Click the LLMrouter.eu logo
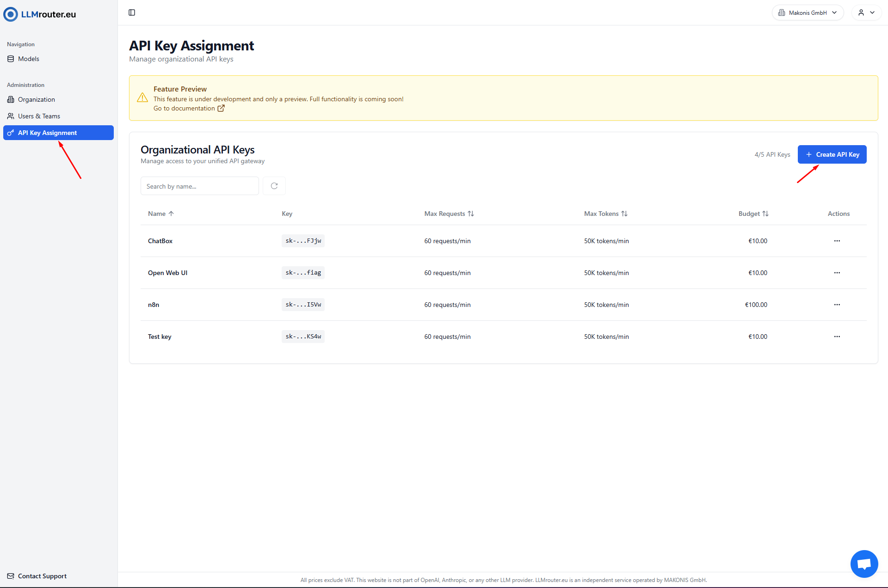 (40, 14)
